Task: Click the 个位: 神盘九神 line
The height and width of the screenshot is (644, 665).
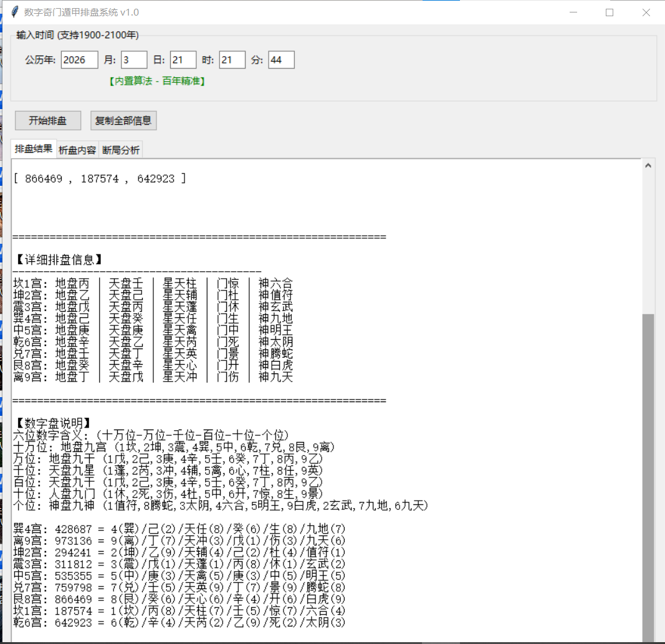Action: [x=221, y=505]
